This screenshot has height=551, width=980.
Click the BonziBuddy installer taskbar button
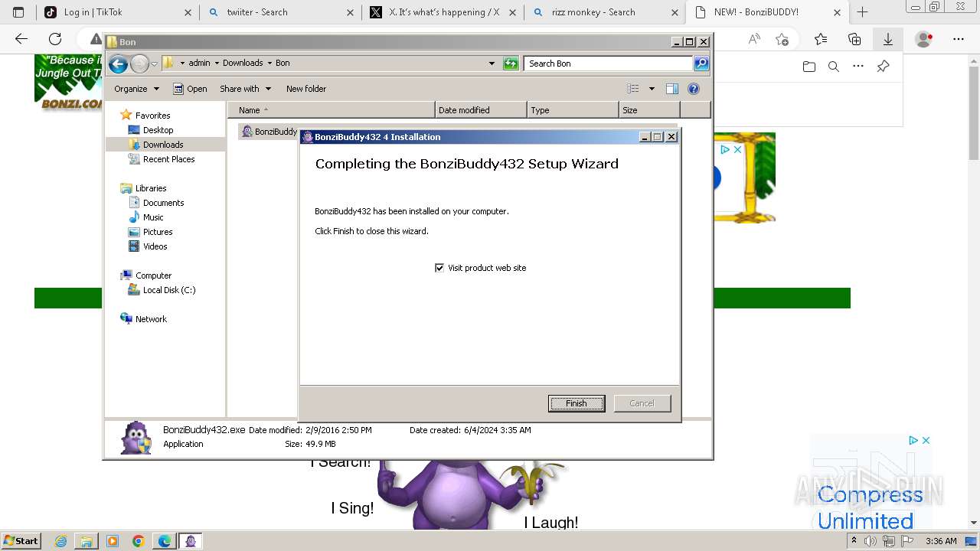pyautogui.click(x=191, y=541)
